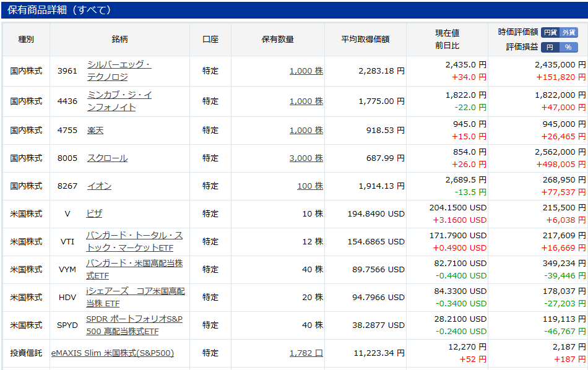Image resolution: width=588 pixels, height=370 pixels.
Task: Select the 時価評価額 header label
Action: [x=518, y=32]
